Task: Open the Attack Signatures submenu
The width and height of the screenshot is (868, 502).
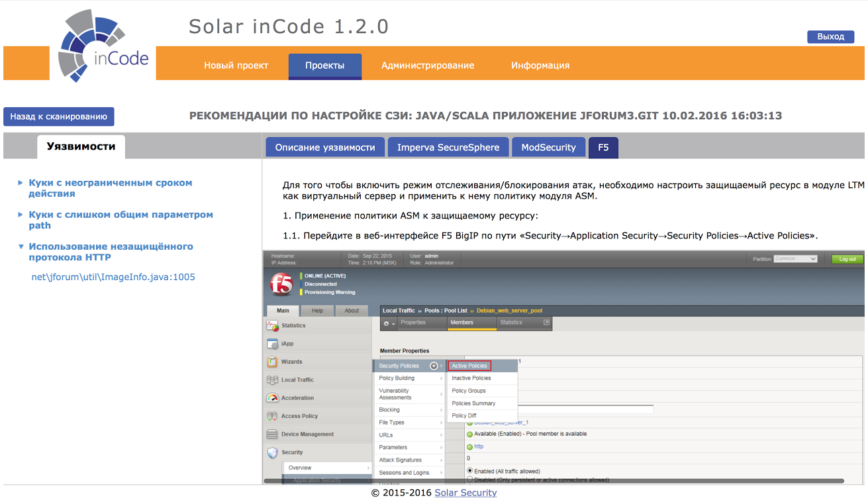Action: point(409,460)
